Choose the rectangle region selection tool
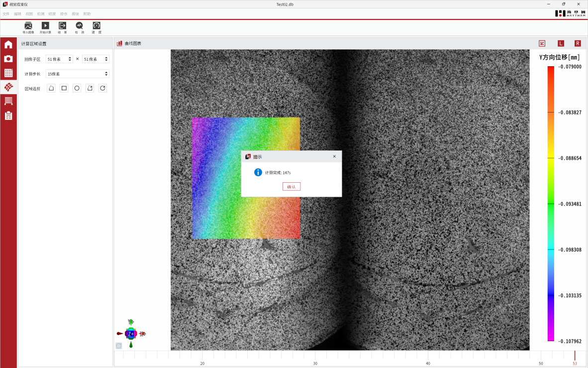588x368 pixels. pyautogui.click(x=64, y=88)
